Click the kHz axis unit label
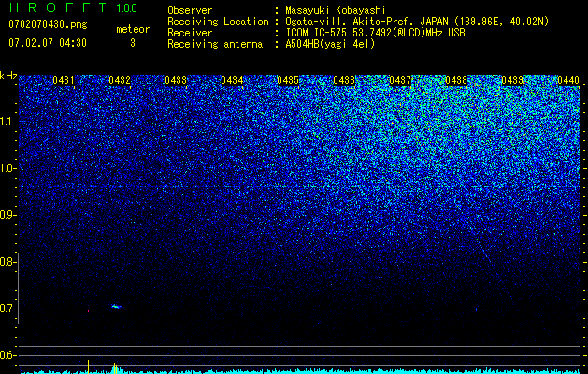Viewport: 588px width, 374px height. [8, 76]
